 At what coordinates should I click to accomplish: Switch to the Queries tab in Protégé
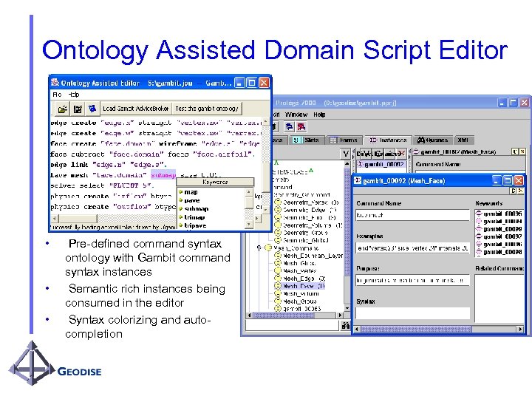tap(432, 140)
